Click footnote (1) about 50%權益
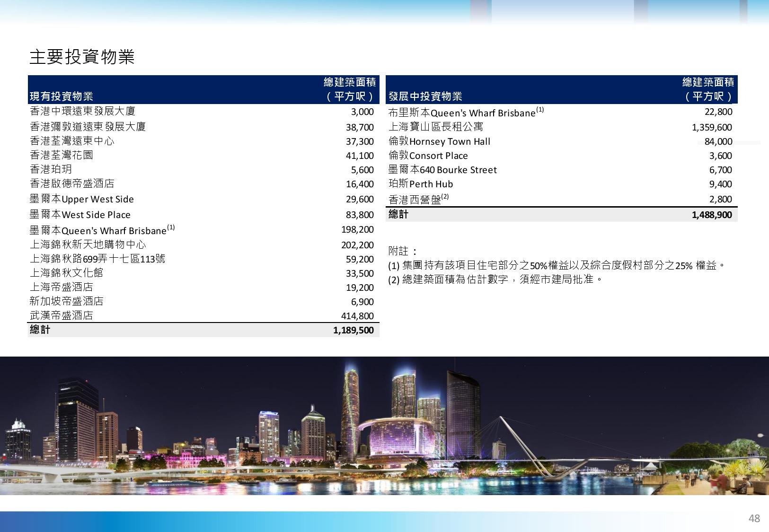Image resolution: width=769 pixels, height=532 pixels. click(x=557, y=265)
